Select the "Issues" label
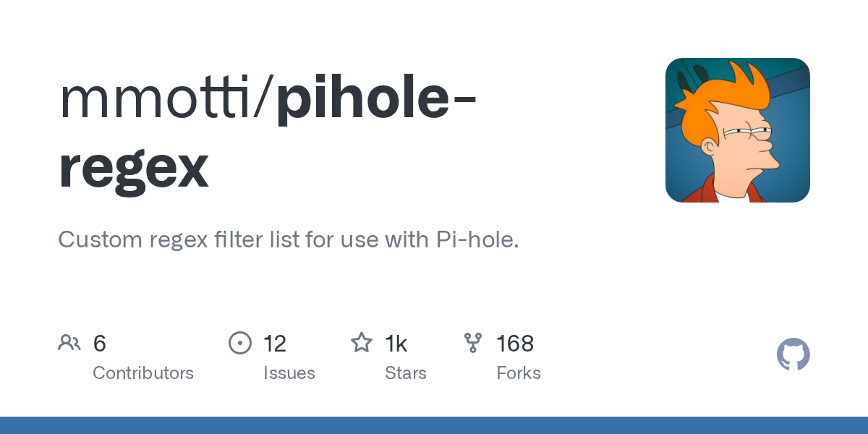868x434 pixels. (x=289, y=373)
